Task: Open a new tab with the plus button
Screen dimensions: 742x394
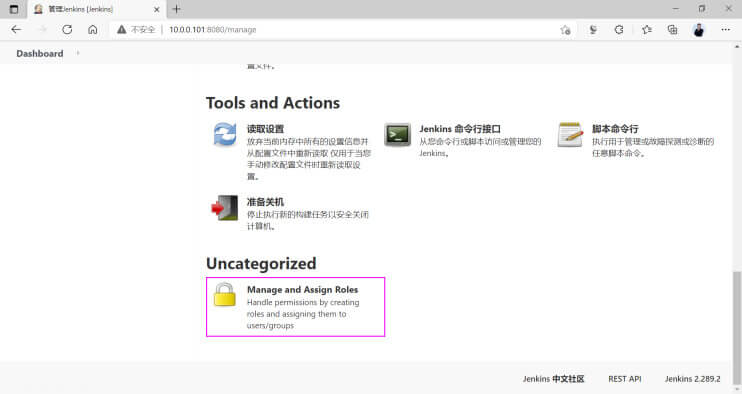Action: [x=177, y=9]
